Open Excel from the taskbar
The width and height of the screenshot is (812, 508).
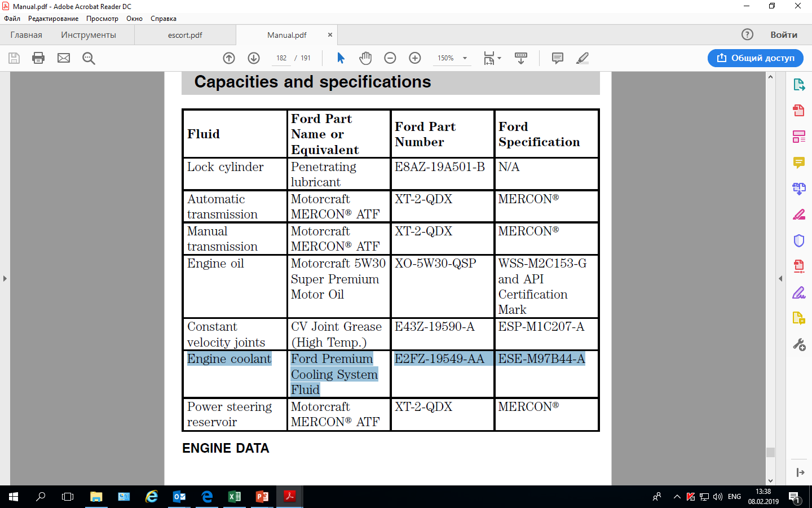[x=235, y=497]
